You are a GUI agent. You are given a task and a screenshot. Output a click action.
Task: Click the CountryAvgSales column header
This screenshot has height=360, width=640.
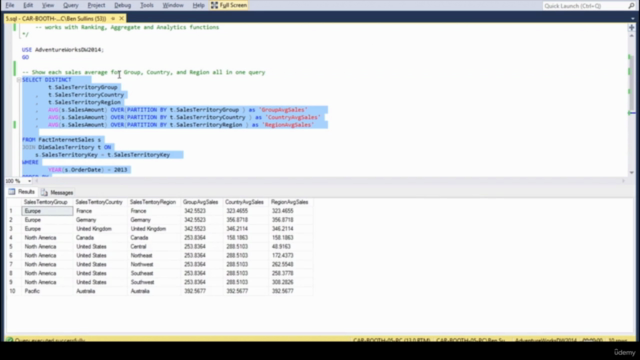tap(244, 202)
